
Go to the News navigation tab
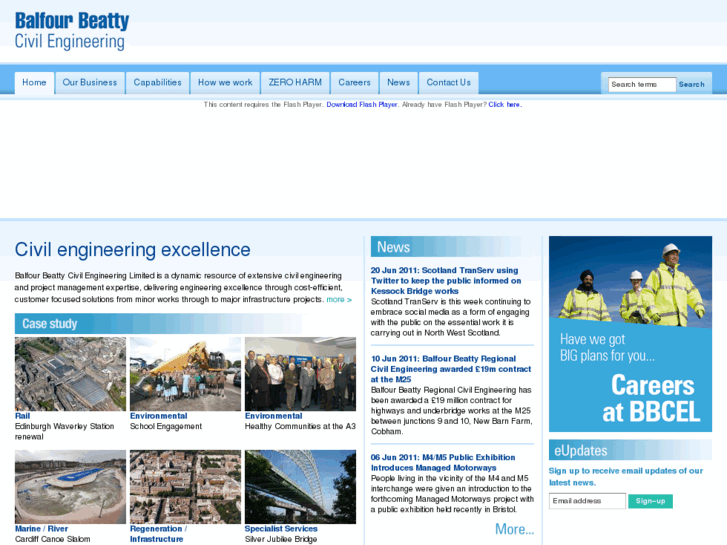click(x=399, y=83)
